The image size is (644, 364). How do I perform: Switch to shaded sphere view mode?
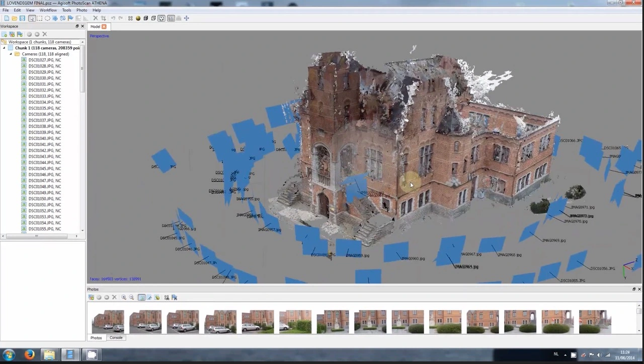pyautogui.click(x=138, y=18)
